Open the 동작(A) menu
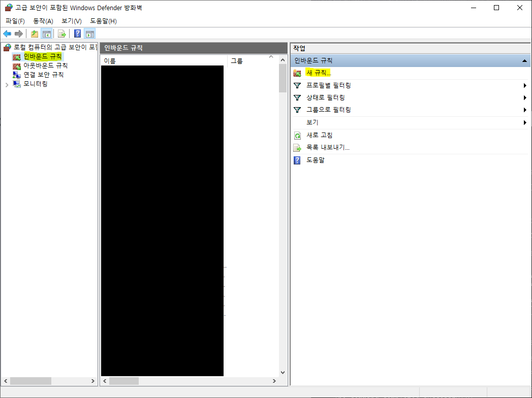This screenshot has height=398, width=532. 43,21
